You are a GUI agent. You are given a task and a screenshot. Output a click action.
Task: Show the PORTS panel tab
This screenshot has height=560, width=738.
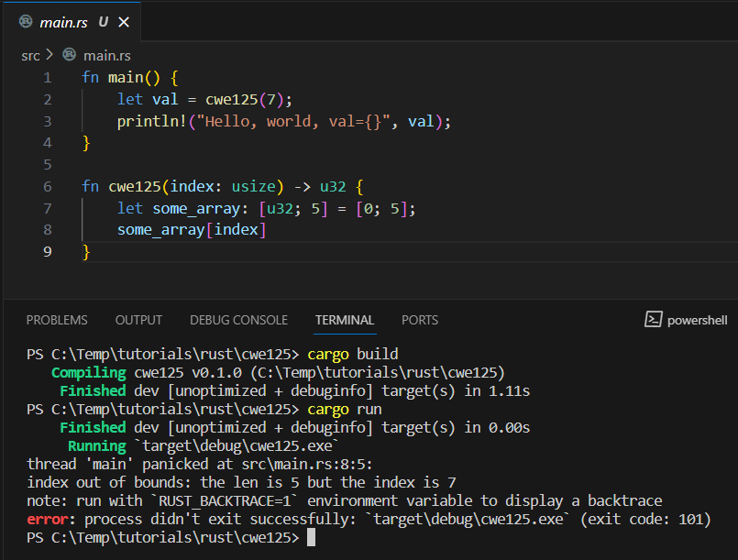(420, 320)
